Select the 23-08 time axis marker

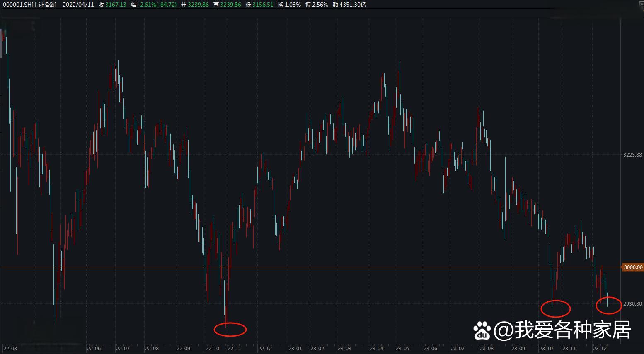(x=487, y=349)
